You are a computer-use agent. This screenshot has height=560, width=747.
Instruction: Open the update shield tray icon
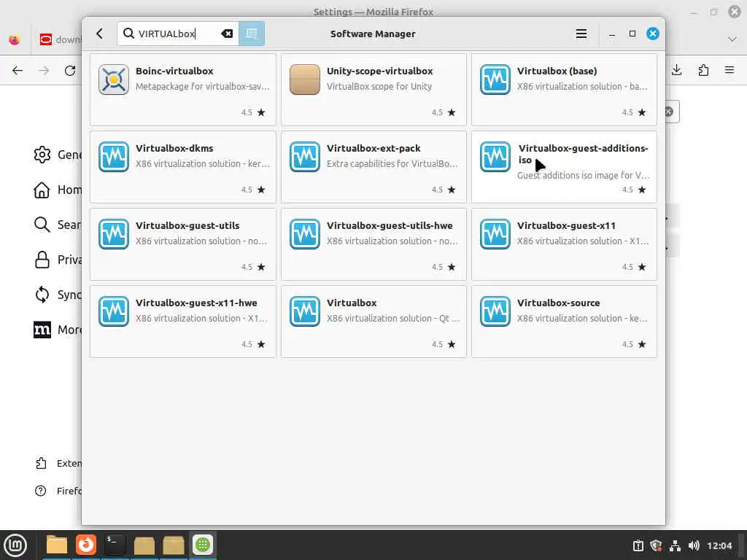pyautogui.click(x=657, y=545)
